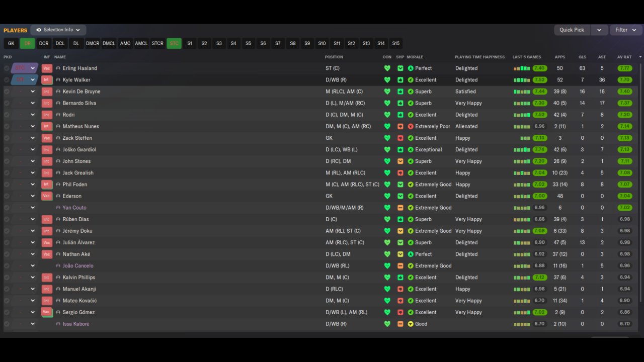Image resolution: width=644 pixels, height=362 pixels.
Task: Open position chevron for Matheus Nunes
Action: tap(33, 126)
